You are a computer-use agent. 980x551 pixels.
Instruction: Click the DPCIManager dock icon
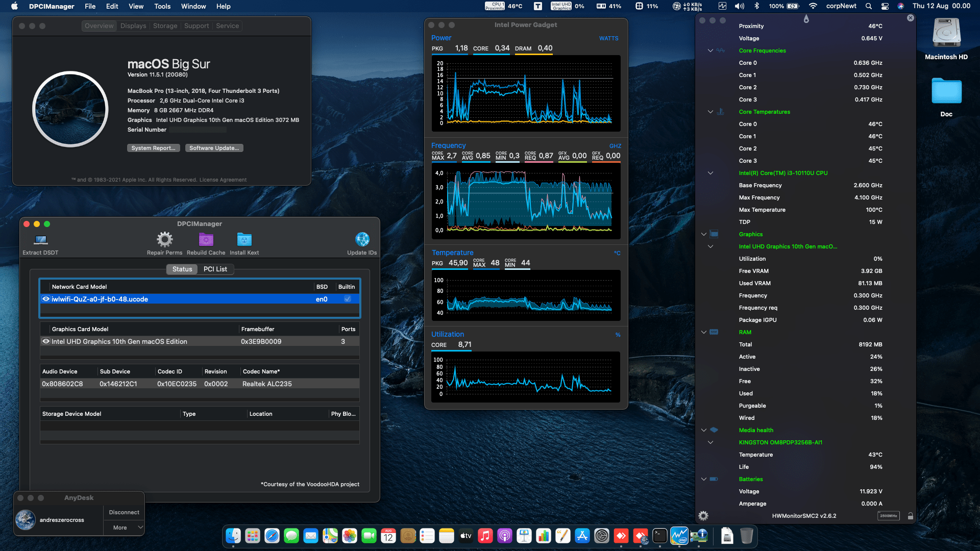(699, 536)
